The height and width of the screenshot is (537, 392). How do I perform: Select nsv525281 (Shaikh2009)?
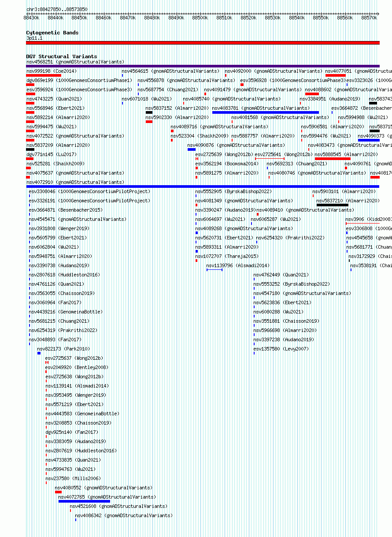[x=55, y=164]
